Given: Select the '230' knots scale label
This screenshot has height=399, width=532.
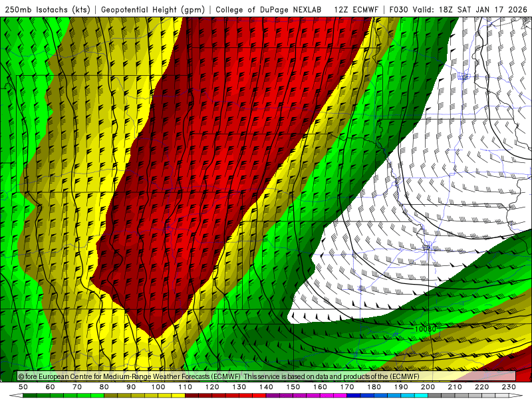Looking at the screenshot, I should tap(509, 387).
